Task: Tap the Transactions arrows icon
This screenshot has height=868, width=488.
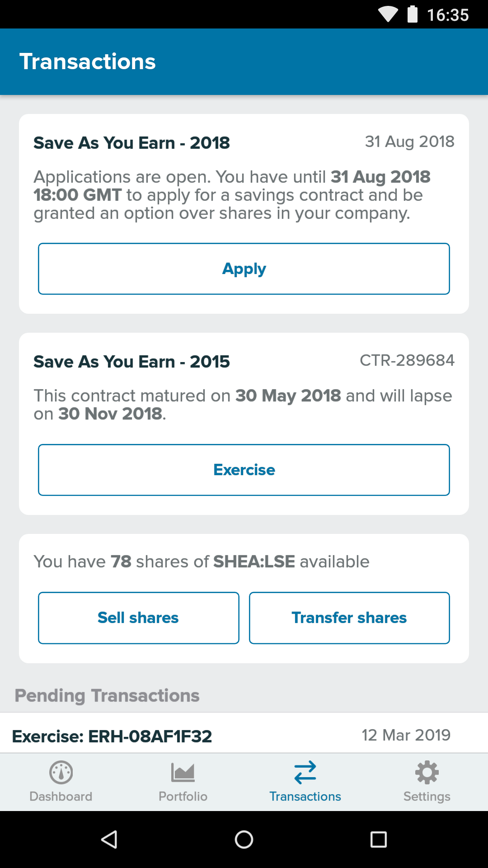Action: tap(305, 772)
